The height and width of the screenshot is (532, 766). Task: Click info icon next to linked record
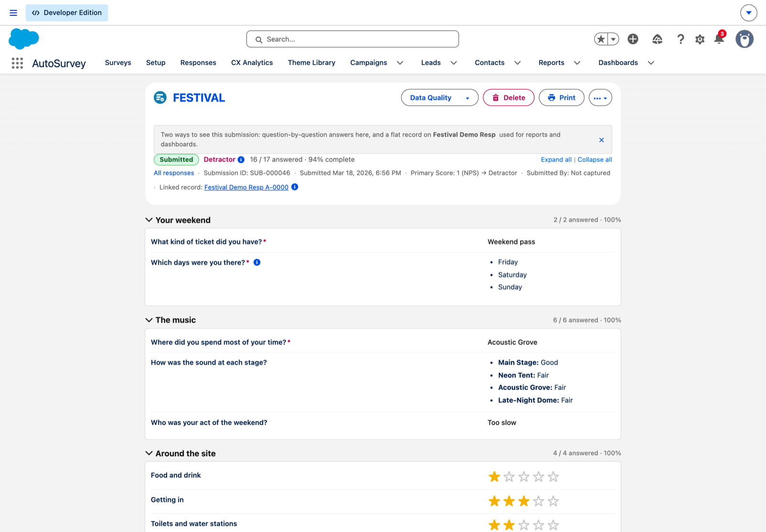(x=295, y=187)
